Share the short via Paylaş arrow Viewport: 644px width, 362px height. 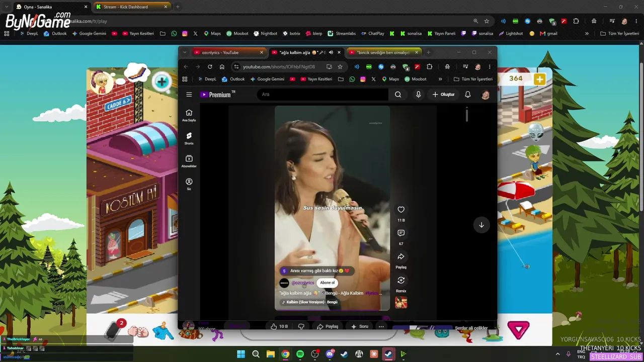click(401, 257)
